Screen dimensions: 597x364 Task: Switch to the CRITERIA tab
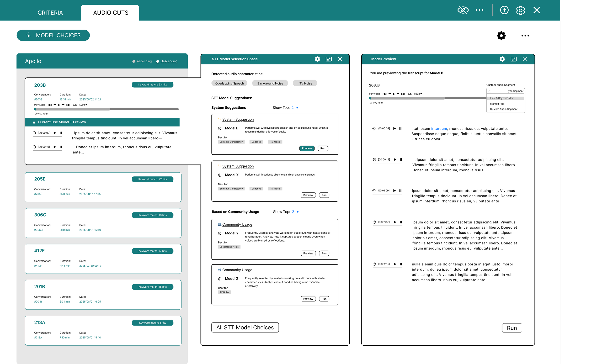tap(50, 13)
